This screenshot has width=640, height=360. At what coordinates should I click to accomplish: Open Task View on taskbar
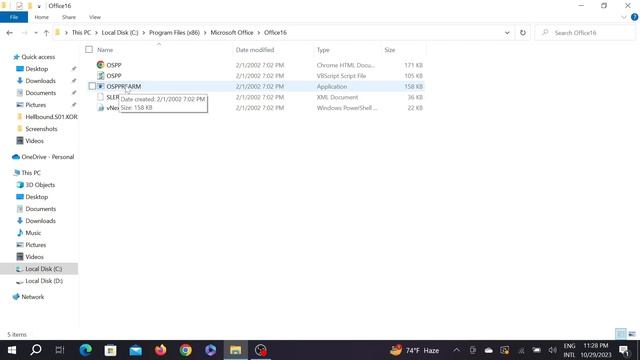pyautogui.click(x=60, y=350)
